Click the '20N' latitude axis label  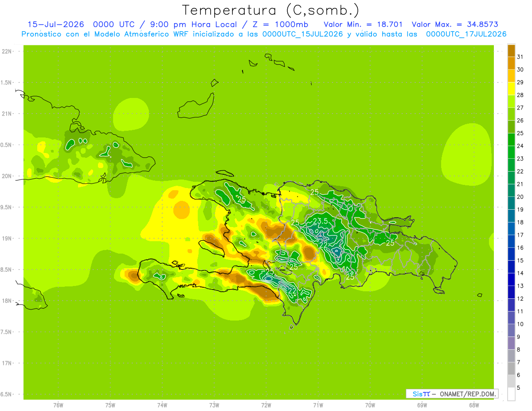click(x=7, y=176)
